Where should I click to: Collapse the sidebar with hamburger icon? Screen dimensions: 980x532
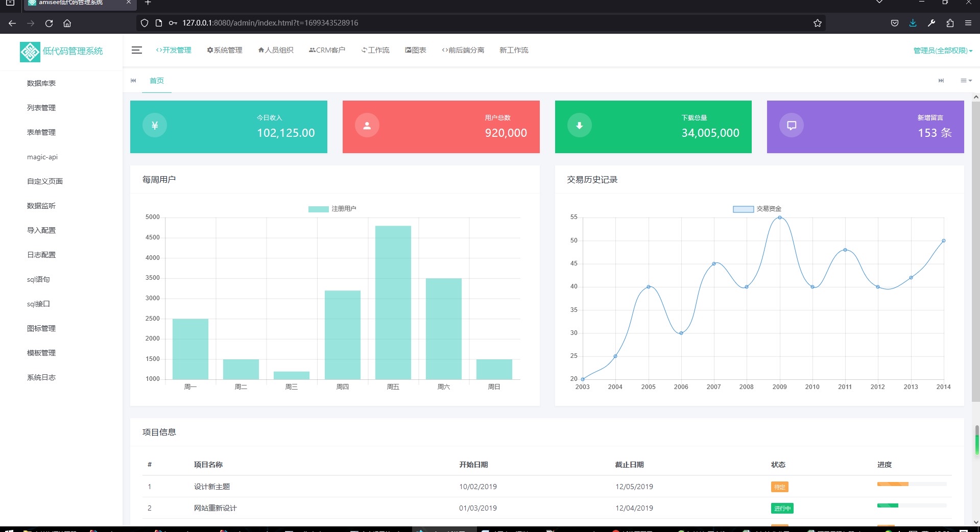[x=136, y=50]
